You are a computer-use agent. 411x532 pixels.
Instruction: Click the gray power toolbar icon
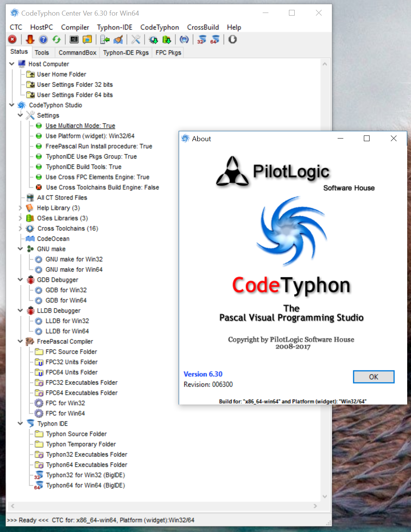coord(233,39)
